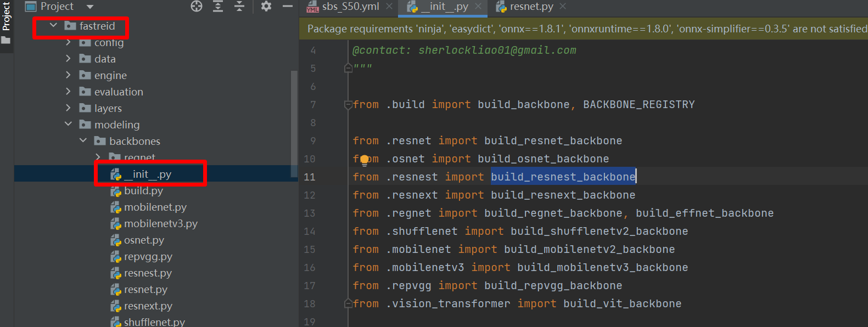
Task: Expand the evaluation folder
Action: point(68,91)
